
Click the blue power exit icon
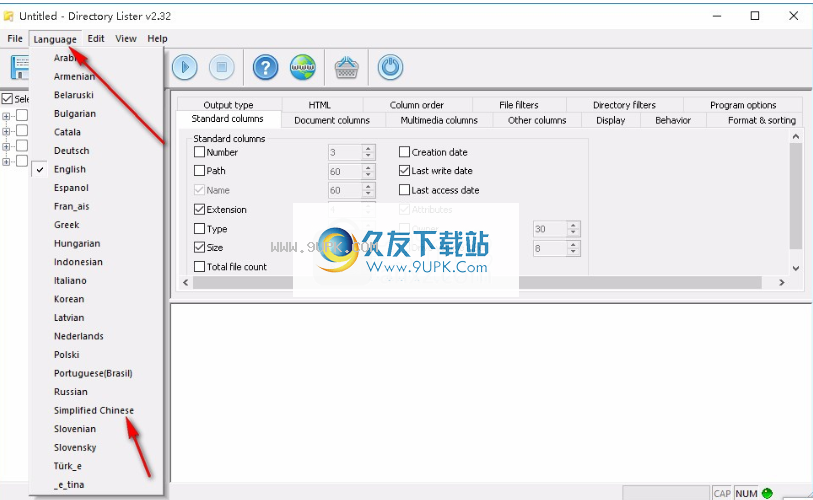tap(390, 67)
